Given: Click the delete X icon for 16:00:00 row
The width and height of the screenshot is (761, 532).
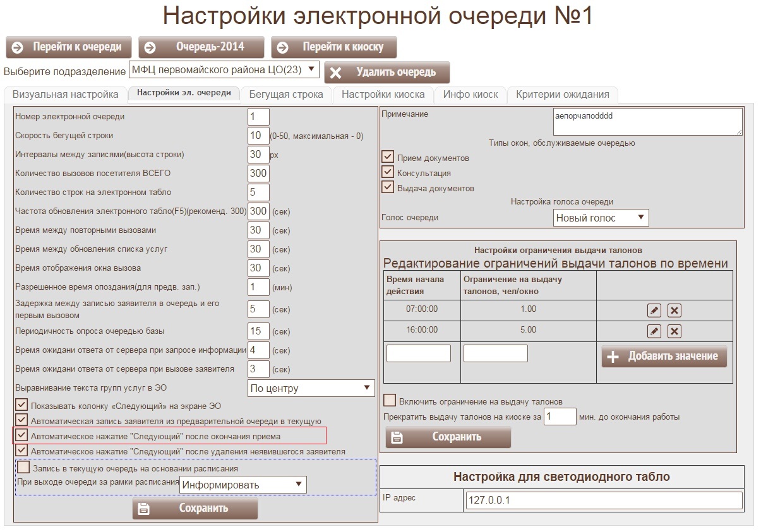Looking at the screenshot, I should pos(674,331).
